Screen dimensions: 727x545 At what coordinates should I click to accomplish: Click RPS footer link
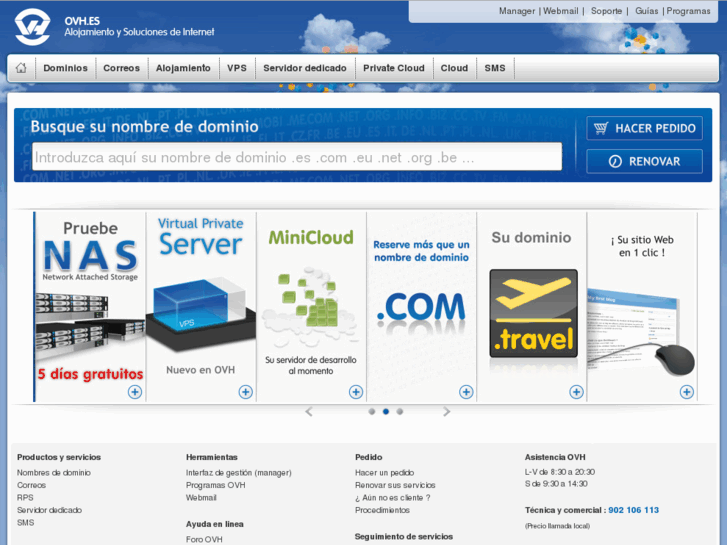tap(25, 498)
